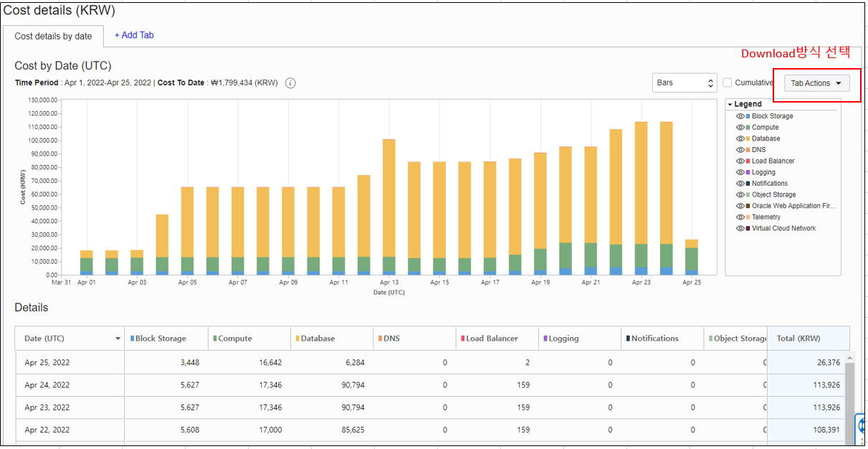The height and width of the screenshot is (449, 868).
Task: Open the Bars chart type dropdown
Action: pyautogui.click(x=685, y=83)
